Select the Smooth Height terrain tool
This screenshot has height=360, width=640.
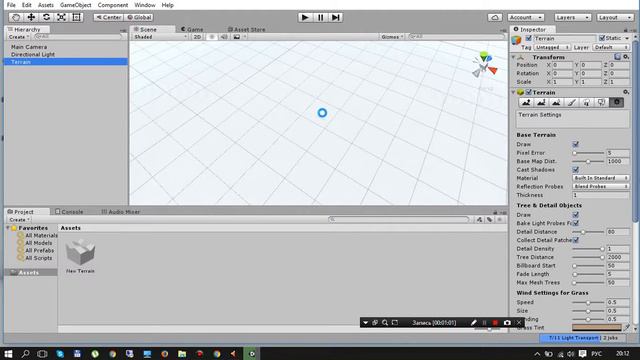tap(556, 102)
